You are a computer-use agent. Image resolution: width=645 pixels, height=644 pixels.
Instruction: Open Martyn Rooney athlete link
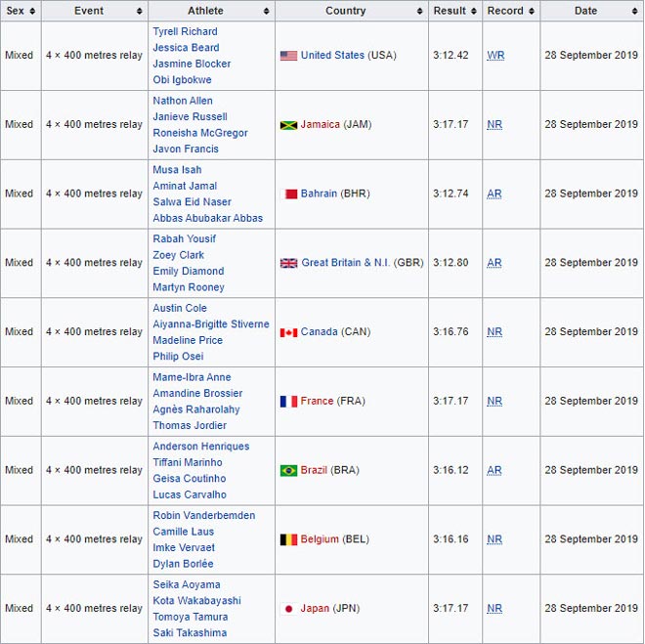click(188, 287)
